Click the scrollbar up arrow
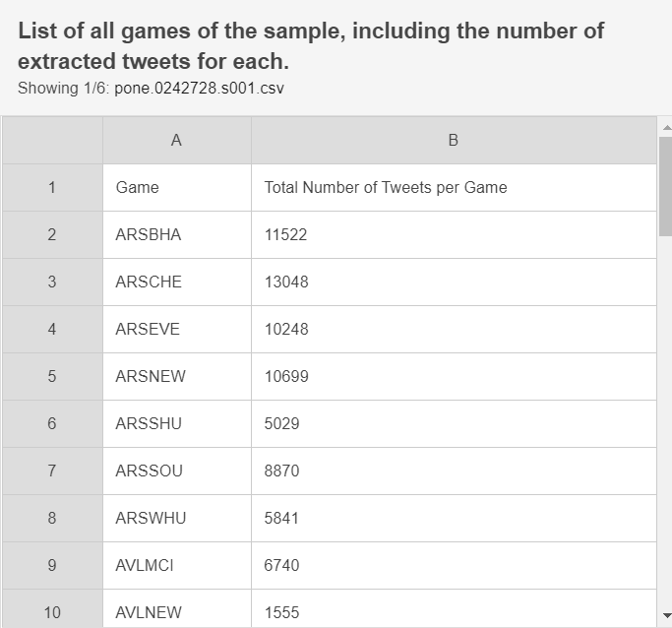Screen dimensions: 672x628 tap(666, 127)
